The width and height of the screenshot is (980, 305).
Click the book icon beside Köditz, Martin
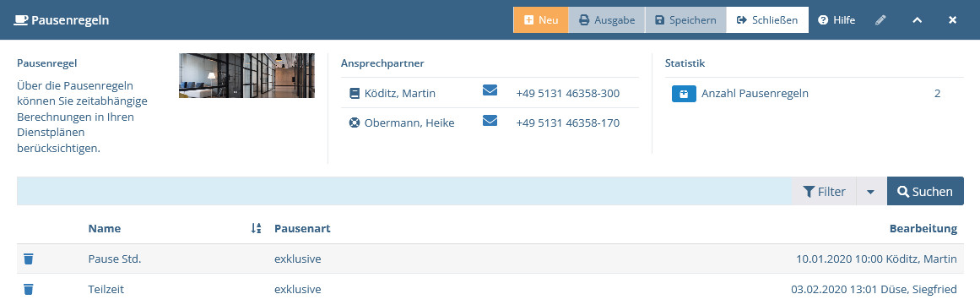355,94
